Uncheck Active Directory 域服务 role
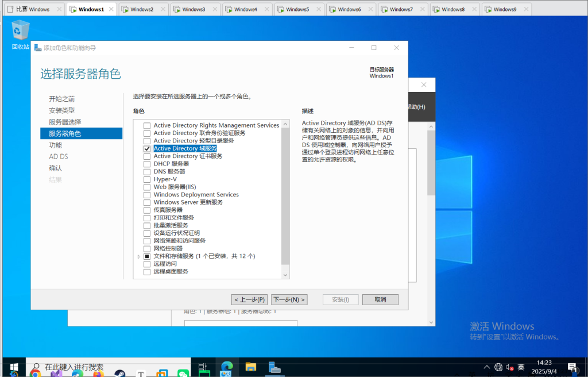This screenshot has height=377, width=588. [x=147, y=148]
